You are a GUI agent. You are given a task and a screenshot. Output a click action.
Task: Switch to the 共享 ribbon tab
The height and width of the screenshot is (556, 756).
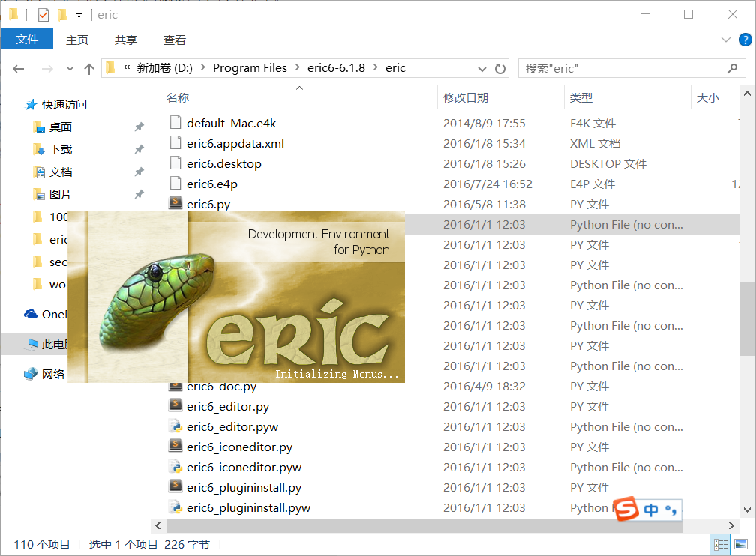[126, 40]
